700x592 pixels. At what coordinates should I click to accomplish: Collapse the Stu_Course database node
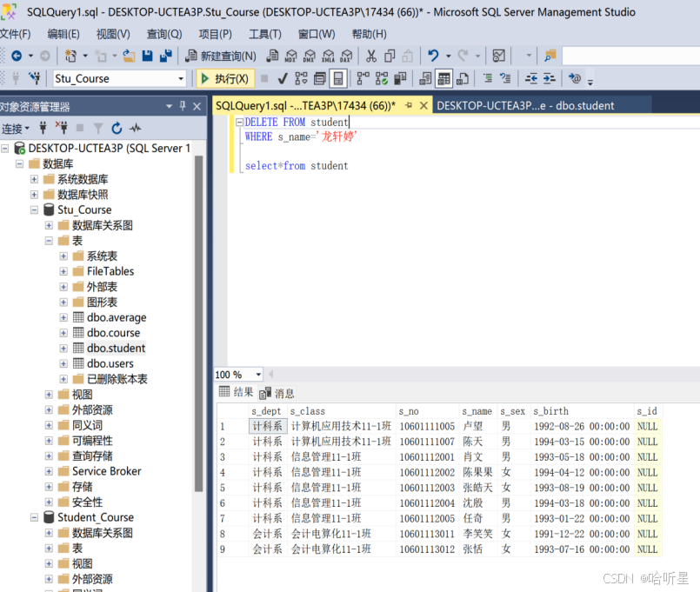[35, 210]
